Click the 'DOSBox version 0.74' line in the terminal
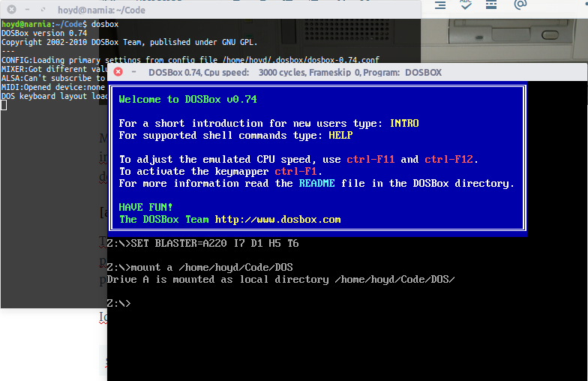This screenshot has height=381, width=588. [x=44, y=33]
